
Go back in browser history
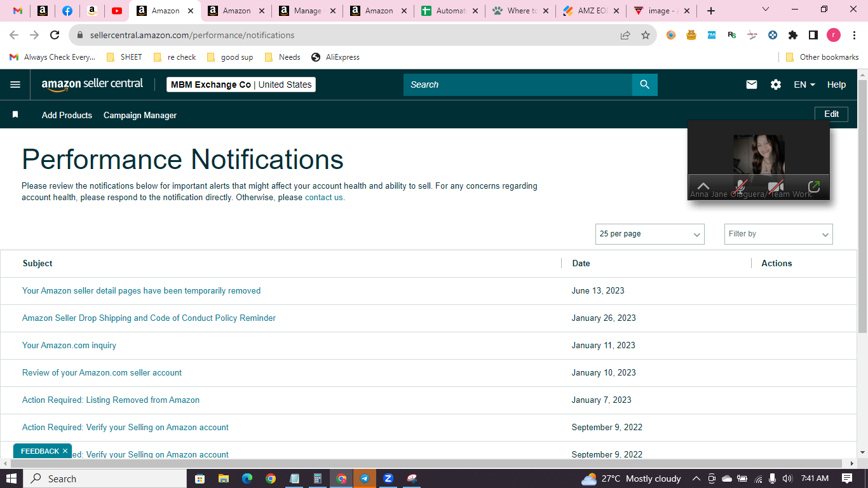14,35
